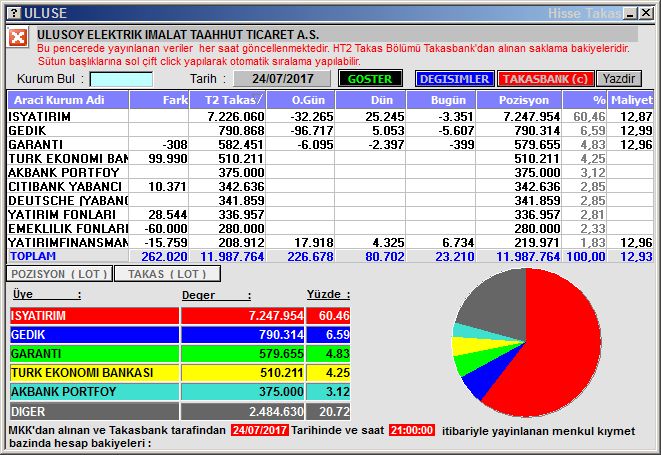The image size is (661, 455).
Task: Click the red TAKASBANK (c) button
Action: click(545, 79)
